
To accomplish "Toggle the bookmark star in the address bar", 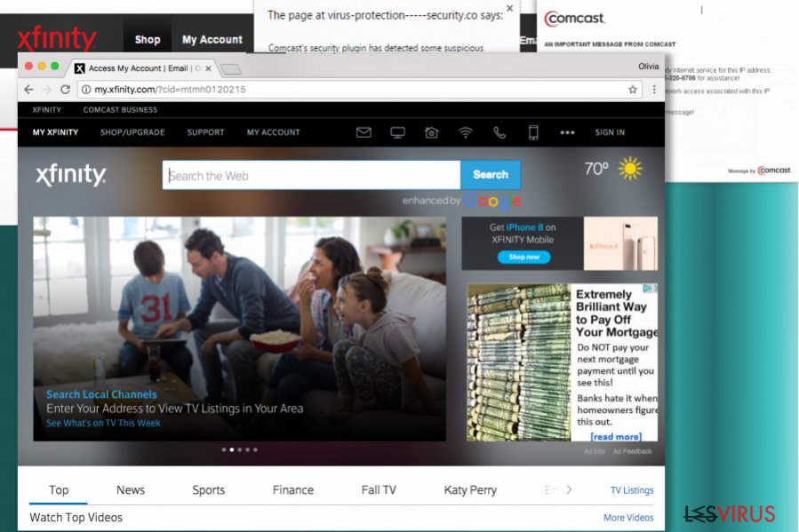I will click(x=632, y=89).
